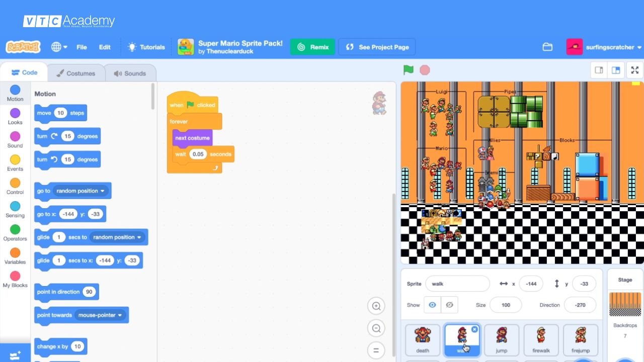This screenshot has width=644, height=362.
Task: Reset workspace zoom with equals icon
Action: [x=376, y=350]
